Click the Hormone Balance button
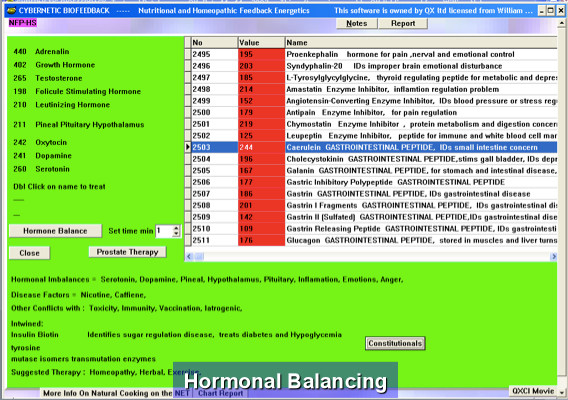 pyautogui.click(x=55, y=231)
